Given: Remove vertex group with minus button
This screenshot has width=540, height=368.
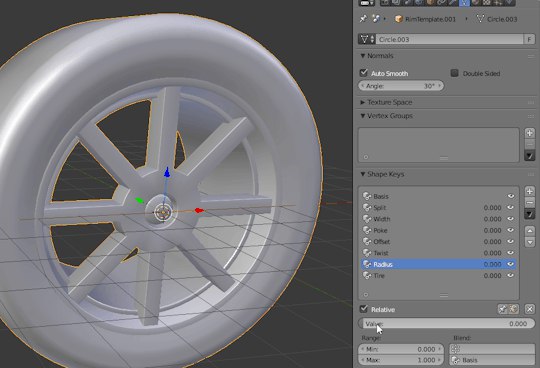Looking at the screenshot, I should (x=530, y=144).
